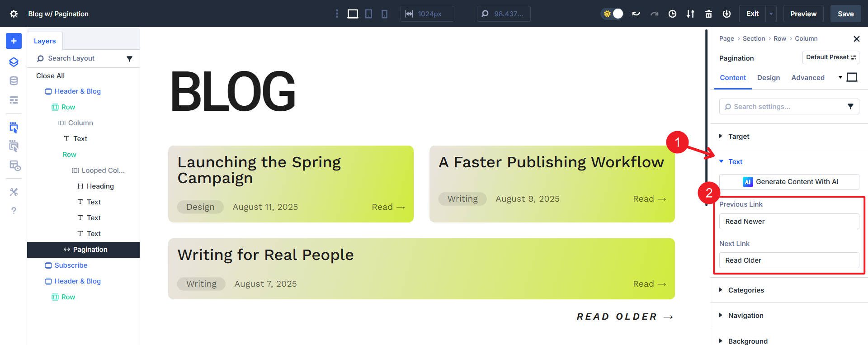Select the Heading layer
Image resolution: width=868 pixels, height=345 pixels.
pos(95,186)
